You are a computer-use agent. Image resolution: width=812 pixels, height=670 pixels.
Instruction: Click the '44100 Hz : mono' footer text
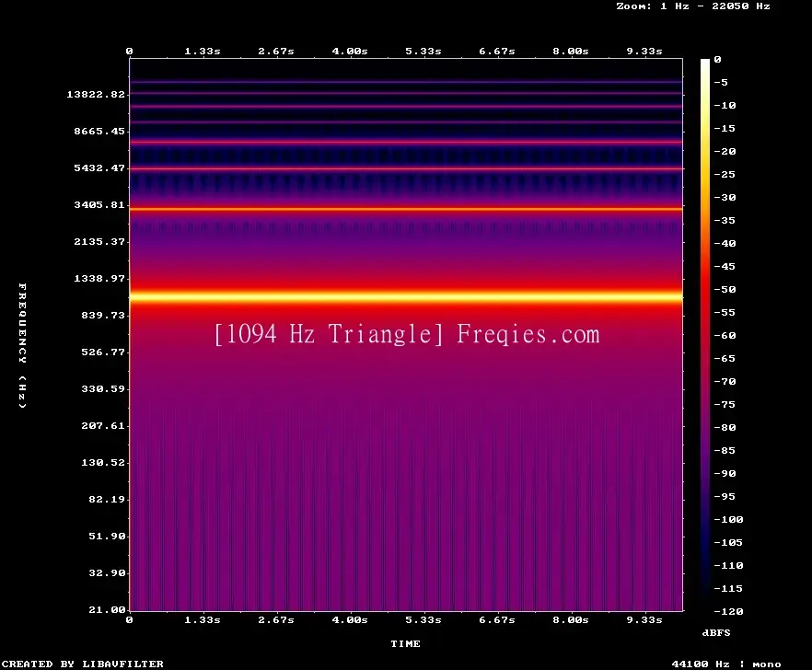tap(726, 664)
